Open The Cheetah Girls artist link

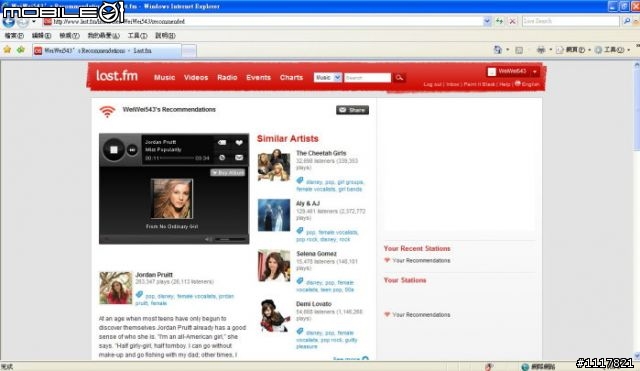tap(321, 153)
